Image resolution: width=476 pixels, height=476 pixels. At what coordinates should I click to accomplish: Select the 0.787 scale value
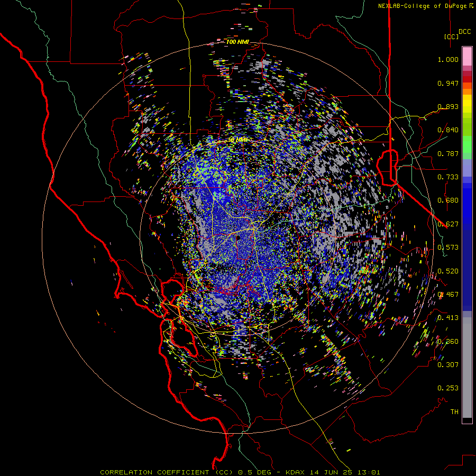pyautogui.click(x=448, y=153)
